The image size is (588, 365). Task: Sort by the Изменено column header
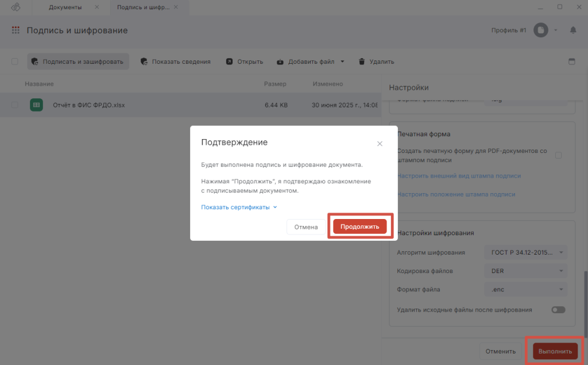pyautogui.click(x=328, y=84)
